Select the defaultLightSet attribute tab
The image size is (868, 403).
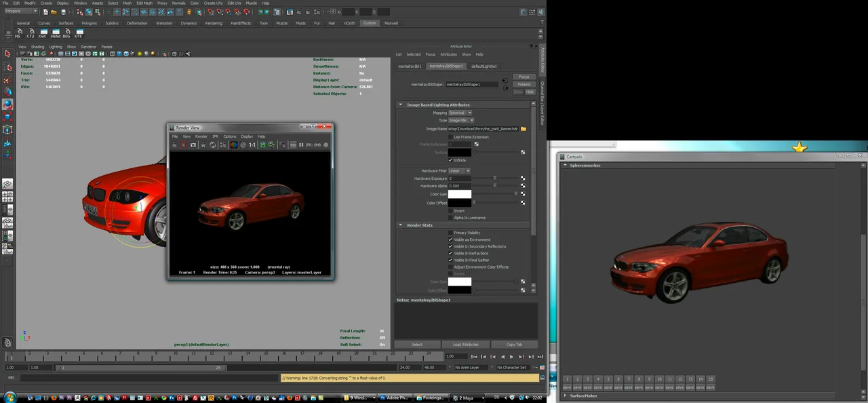(x=484, y=66)
